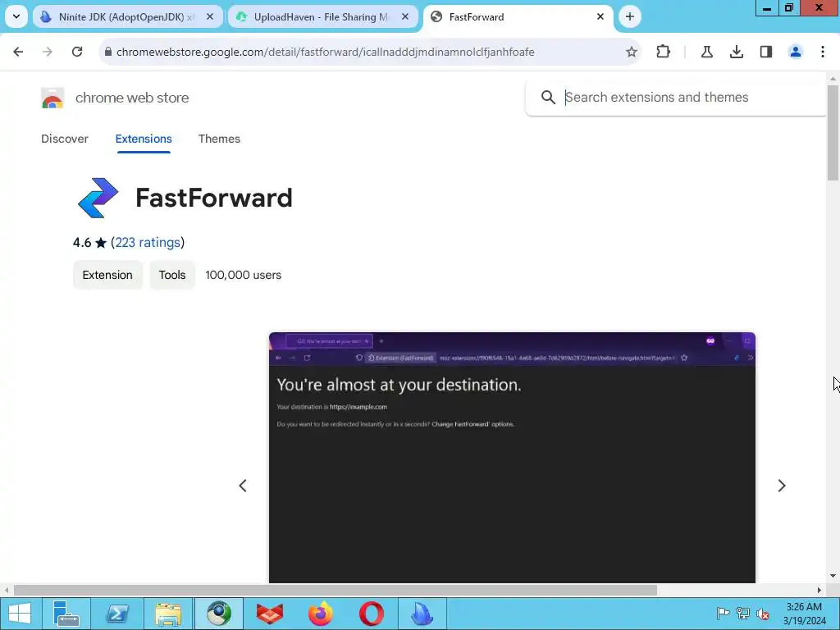
Task: Click the network tray icon
Action: [x=743, y=614]
